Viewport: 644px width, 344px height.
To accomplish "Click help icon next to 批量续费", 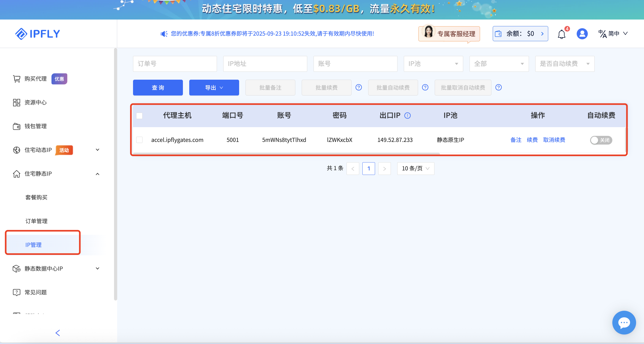I will pos(359,87).
